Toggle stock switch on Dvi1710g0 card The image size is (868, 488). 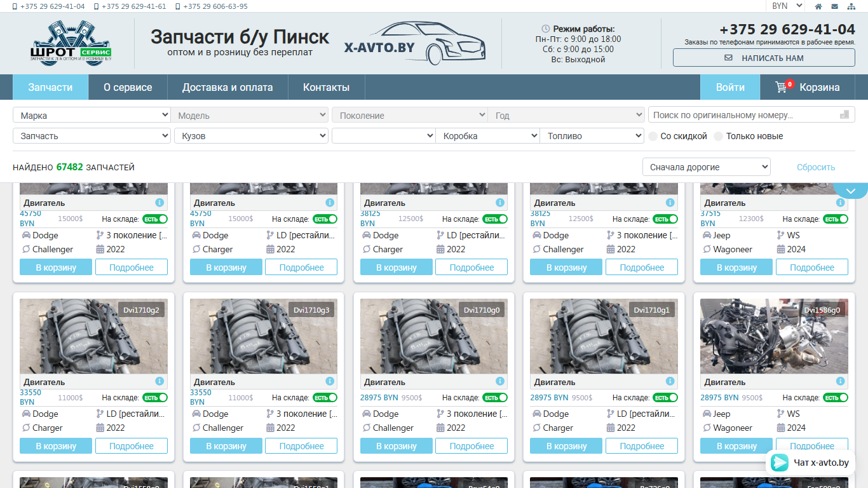495,398
